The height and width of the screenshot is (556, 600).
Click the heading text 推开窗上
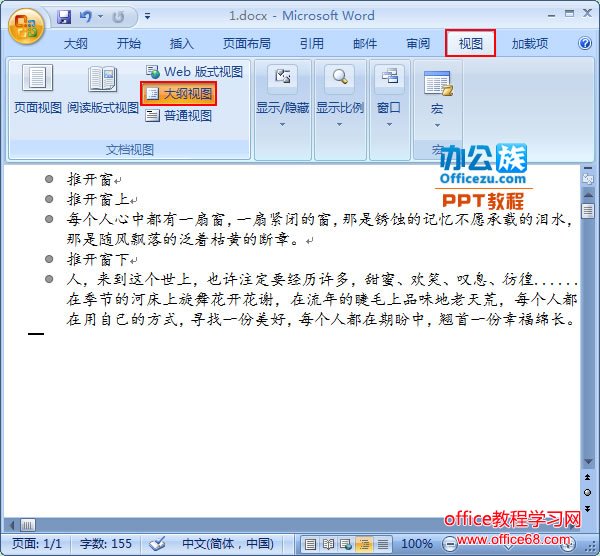(x=98, y=199)
